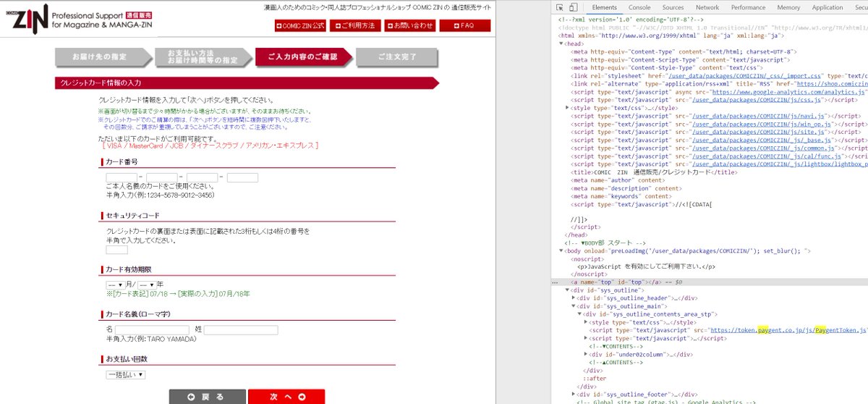The width and height of the screenshot is (868, 404).
Task: Expand the style text/css node in head
Action: click(568, 107)
